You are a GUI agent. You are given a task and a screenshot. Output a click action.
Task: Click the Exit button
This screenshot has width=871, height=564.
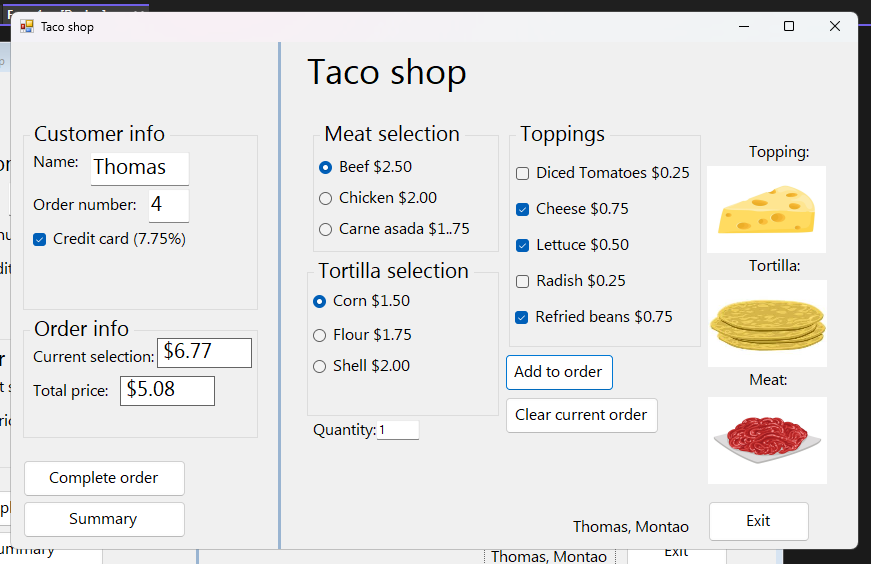point(758,521)
